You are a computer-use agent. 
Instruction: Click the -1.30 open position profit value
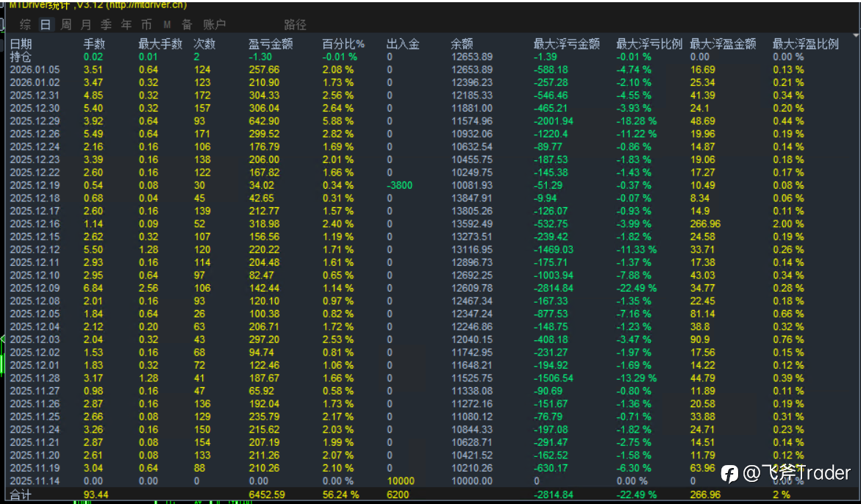pos(260,57)
